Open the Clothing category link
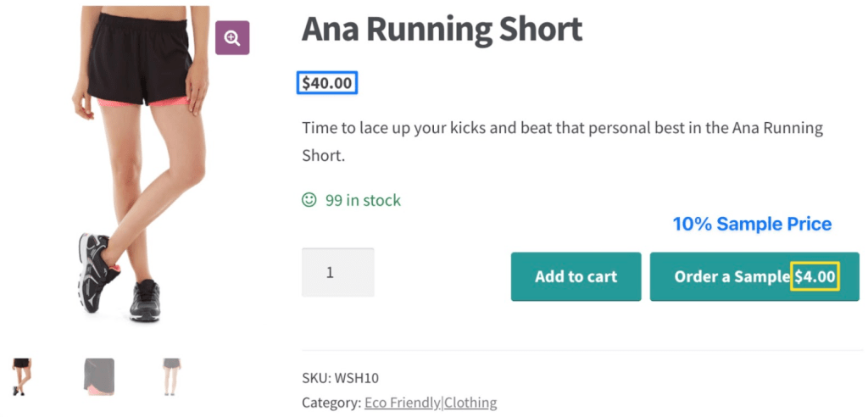This screenshot has height=417, width=868. [x=470, y=403]
